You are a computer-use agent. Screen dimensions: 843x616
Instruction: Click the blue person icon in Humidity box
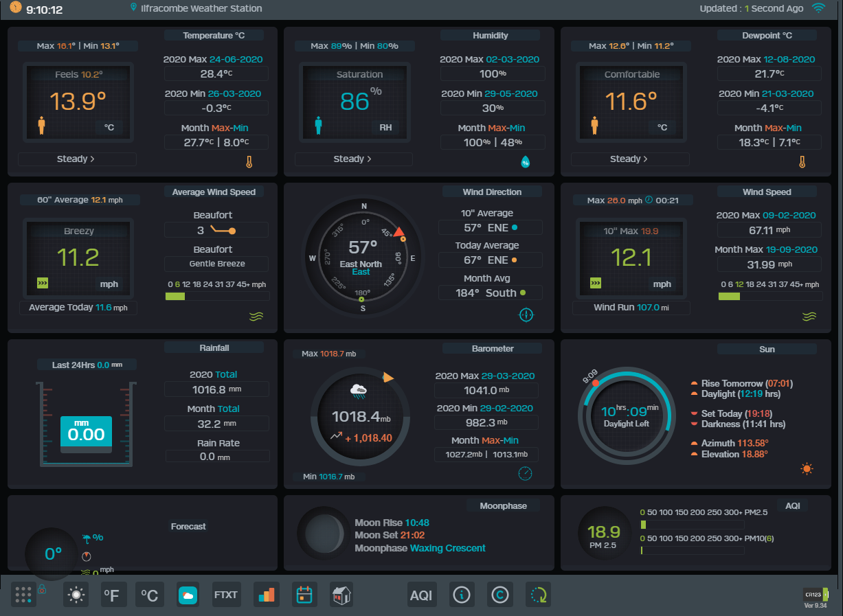coord(318,126)
